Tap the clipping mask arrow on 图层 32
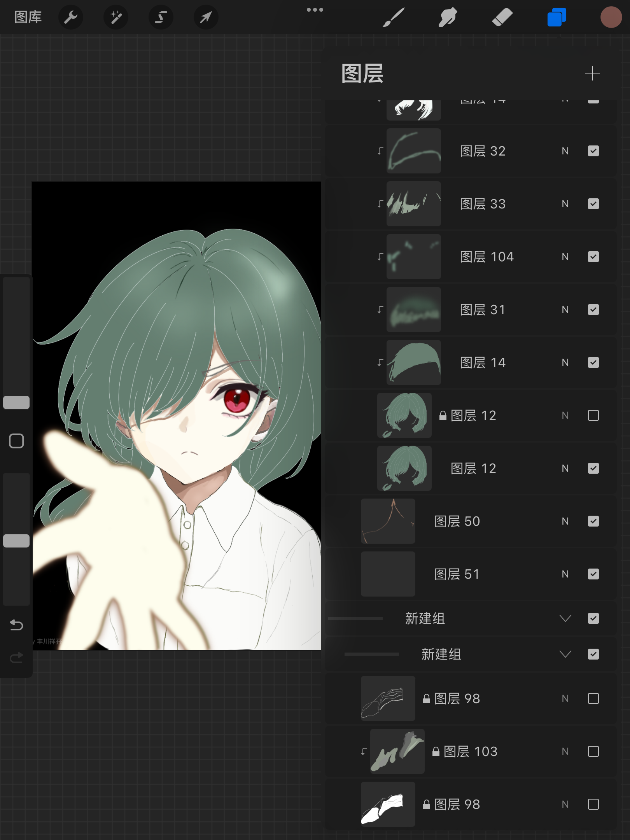630x840 pixels. tap(380, 151)
